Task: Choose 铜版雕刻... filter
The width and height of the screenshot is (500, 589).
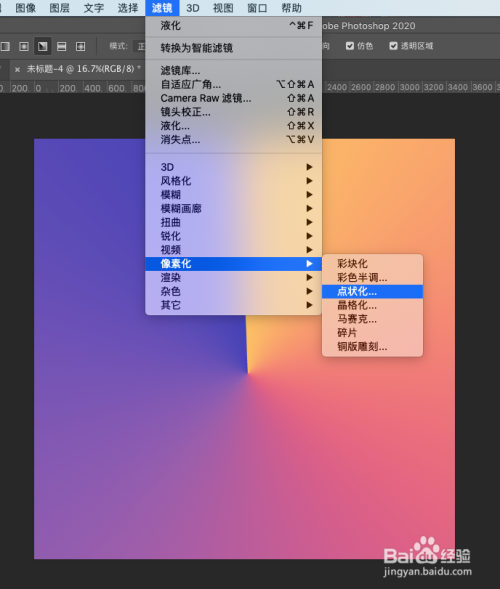Action: pos(372,347)
